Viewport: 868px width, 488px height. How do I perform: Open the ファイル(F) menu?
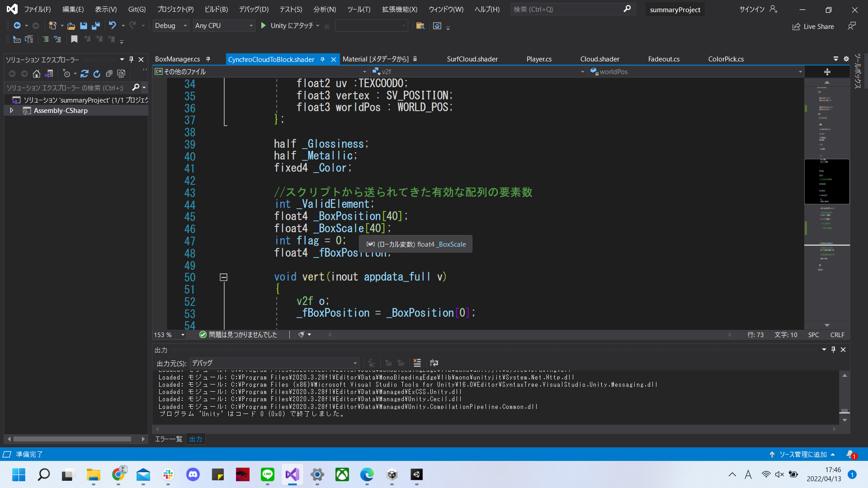[x=37, y=9]
